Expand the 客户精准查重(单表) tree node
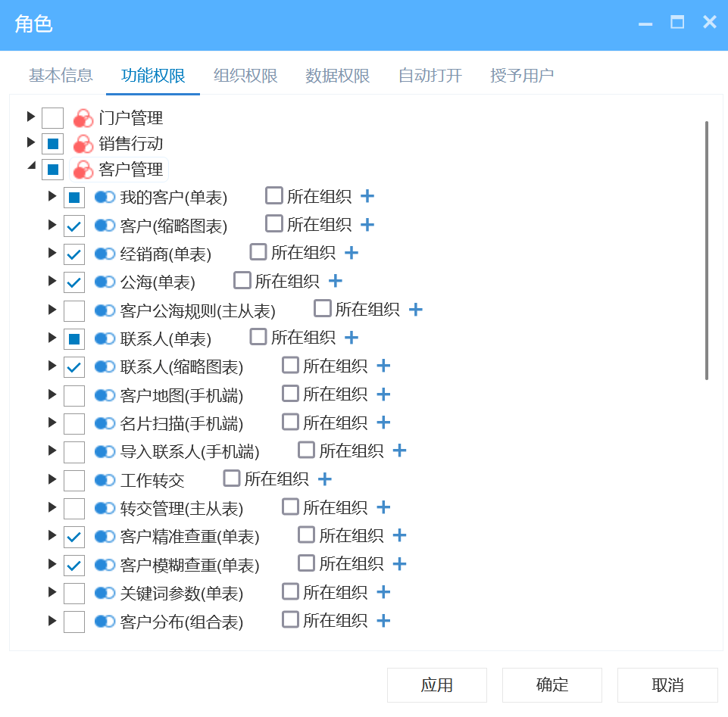Image resolution: width=728 pixels, height=717 pixels. [x=52, y=535]
